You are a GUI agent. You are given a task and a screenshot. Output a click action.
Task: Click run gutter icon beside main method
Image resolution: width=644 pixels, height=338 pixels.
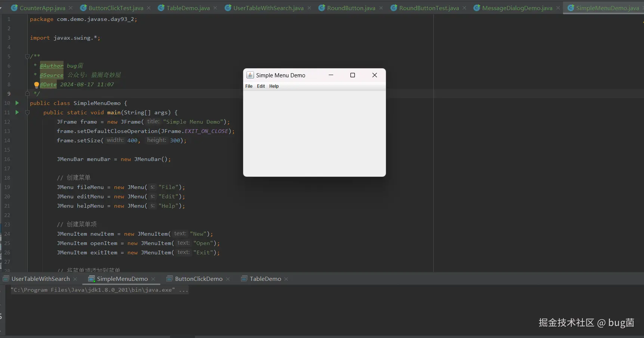pyautogui.click(x=17, y=112)
